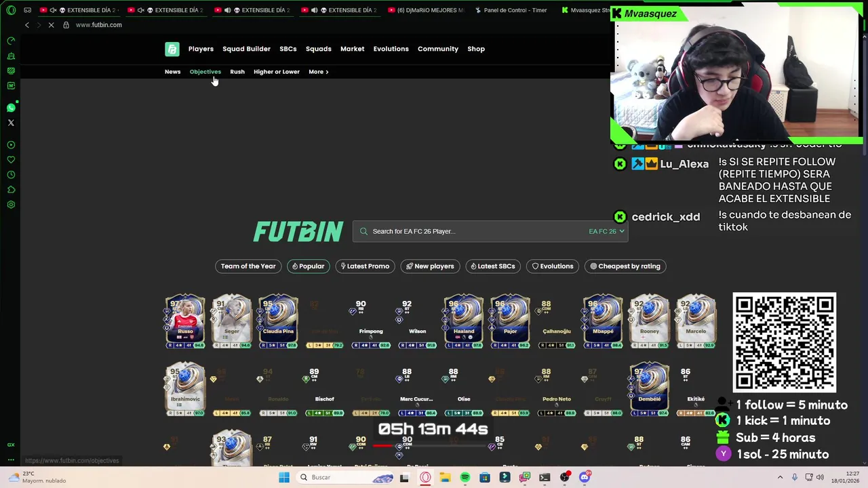The height and width of the screenshot is (488, 868).
Task: Open the Players menu in navbar
Action: click(x=201, y=49)
